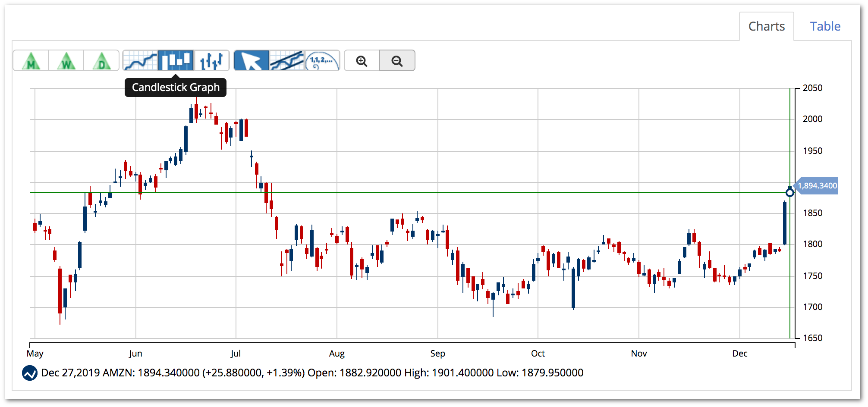Image resolution: width=868 pixels, height=407 pixels.
Task: Click the High: 1901.400000 value
Action: 449,373
